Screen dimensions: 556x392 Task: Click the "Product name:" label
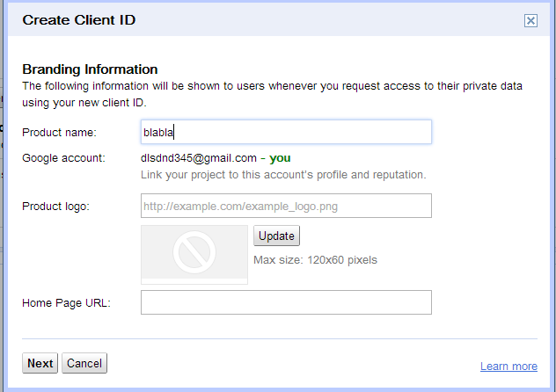pos(59,133)
